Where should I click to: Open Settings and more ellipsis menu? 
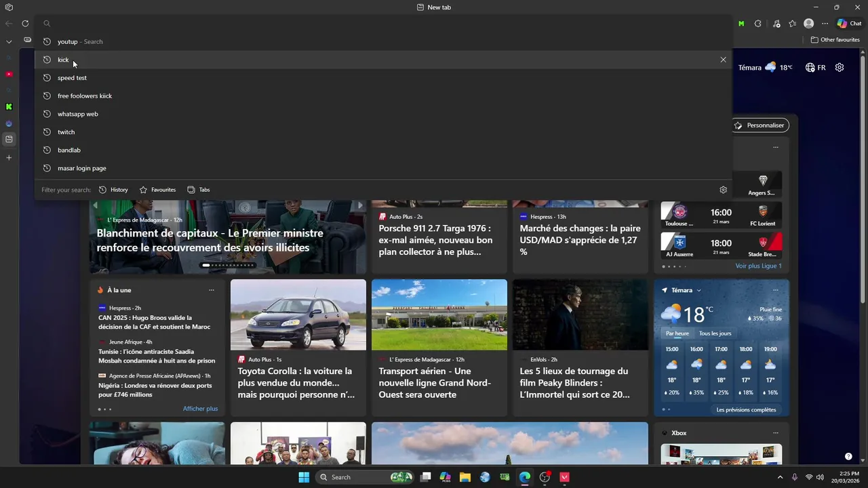pyautogui.click(x=825, y=24)
